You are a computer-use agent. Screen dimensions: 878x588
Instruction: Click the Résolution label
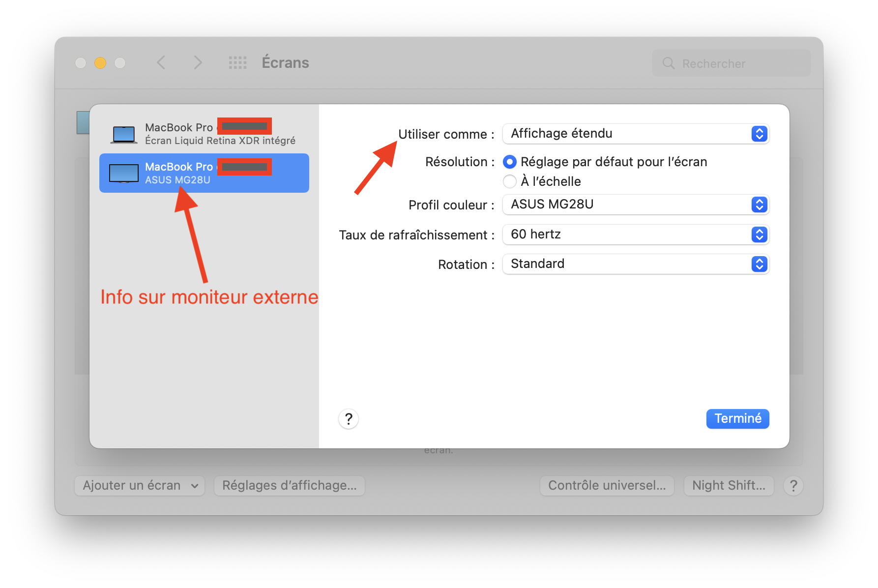(x=460, y=162)
